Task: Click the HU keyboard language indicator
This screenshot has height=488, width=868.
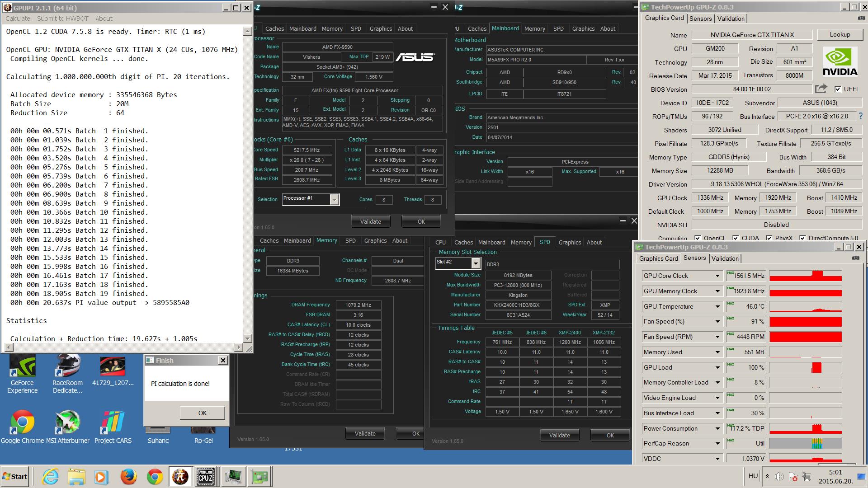Action: [x=753, y=476]
